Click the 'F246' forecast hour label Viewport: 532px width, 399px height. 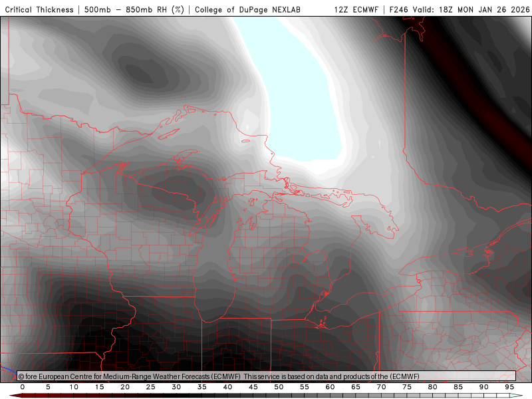[x=399, y=9]
